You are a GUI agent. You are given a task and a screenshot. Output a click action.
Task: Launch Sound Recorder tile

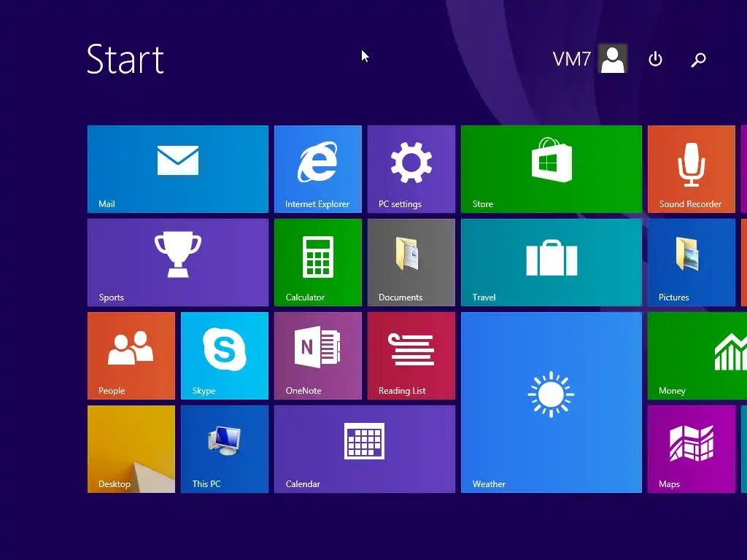pos(692,169)
